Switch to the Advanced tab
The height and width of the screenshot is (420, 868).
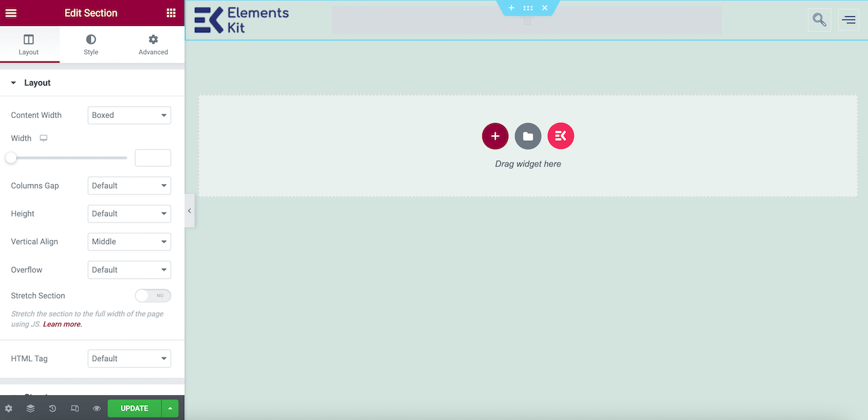coord(153,45)
